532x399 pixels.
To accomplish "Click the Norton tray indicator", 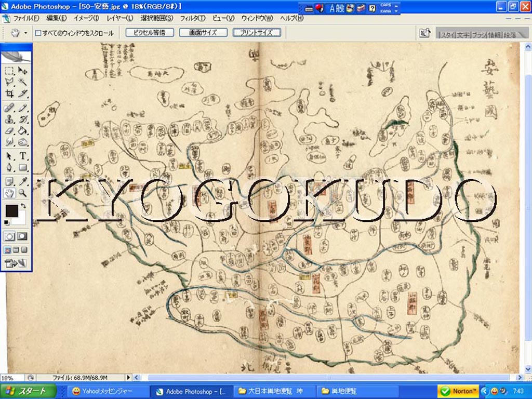I will (458, 391).
